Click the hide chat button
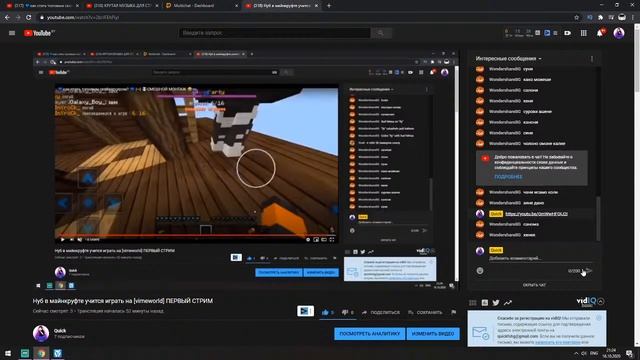The image size is (640, 360). click(x=534, y=285)
